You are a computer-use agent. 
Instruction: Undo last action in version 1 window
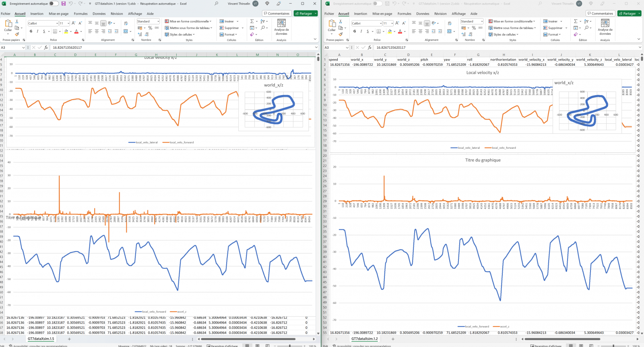(x=71, y=4)
